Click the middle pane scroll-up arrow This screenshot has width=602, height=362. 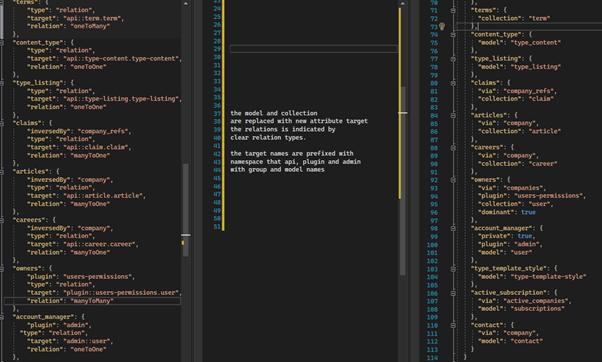point(402,3)
